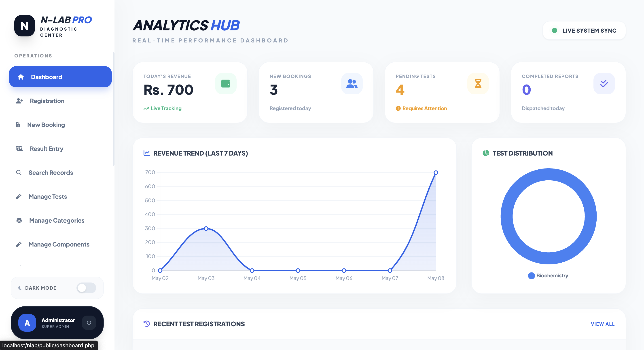Screen dimensions: 644x350
Task: Toggle the Dark Mode switch
Action: pos(86,288)
